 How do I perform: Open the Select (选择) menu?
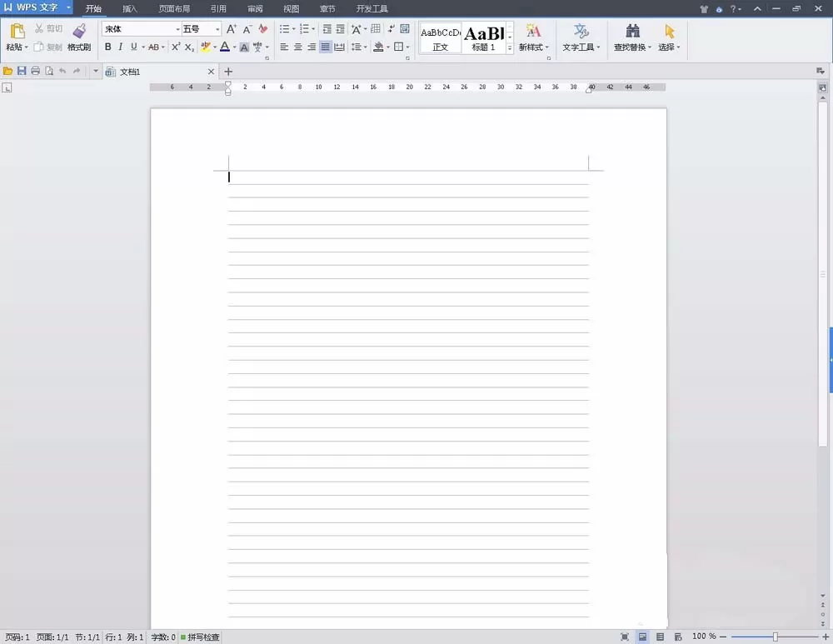tap(670, 37)
